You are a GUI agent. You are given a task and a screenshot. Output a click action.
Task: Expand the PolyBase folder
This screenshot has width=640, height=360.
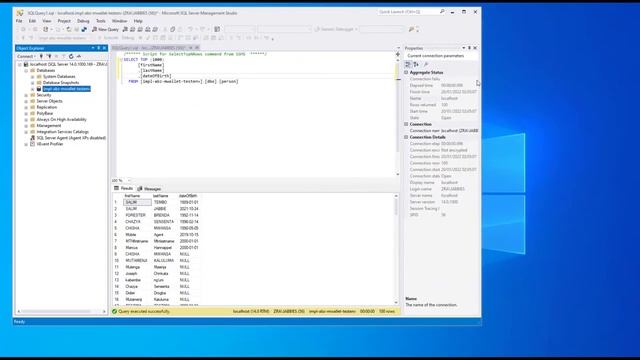click(x=26, y=113)
